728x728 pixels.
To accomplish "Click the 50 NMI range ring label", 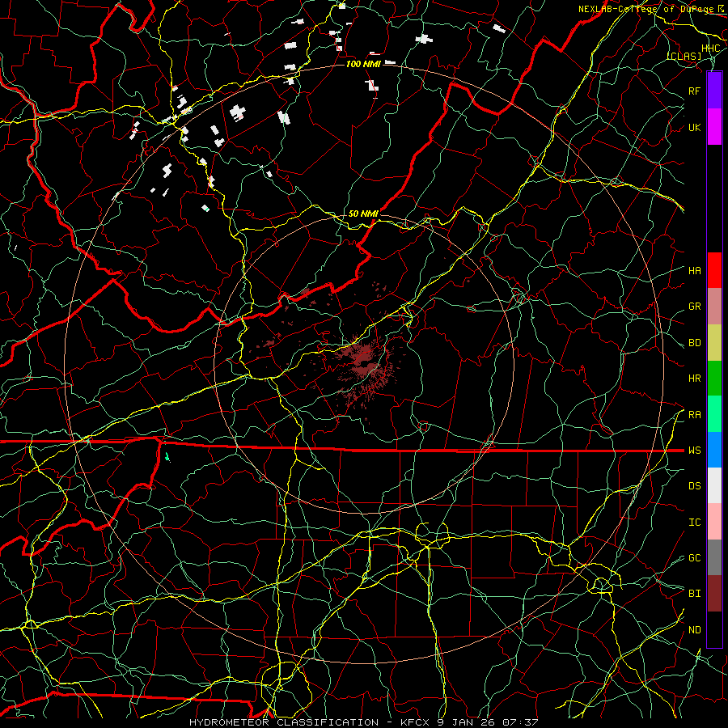I will (x=363, y=214).
